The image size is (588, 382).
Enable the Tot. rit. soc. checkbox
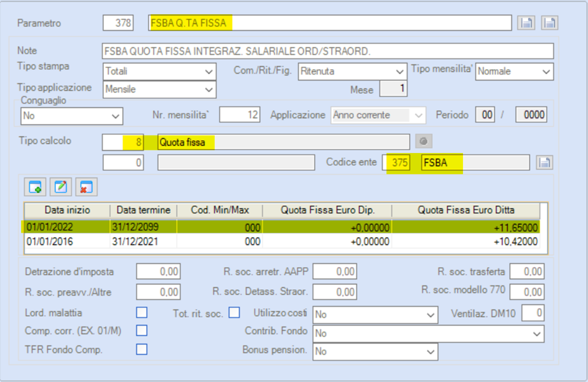[x=235, y=312]
